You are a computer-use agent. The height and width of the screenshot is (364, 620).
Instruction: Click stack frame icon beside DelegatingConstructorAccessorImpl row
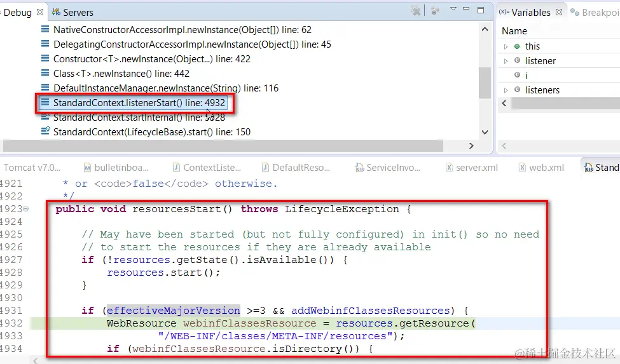coord(45,44)
